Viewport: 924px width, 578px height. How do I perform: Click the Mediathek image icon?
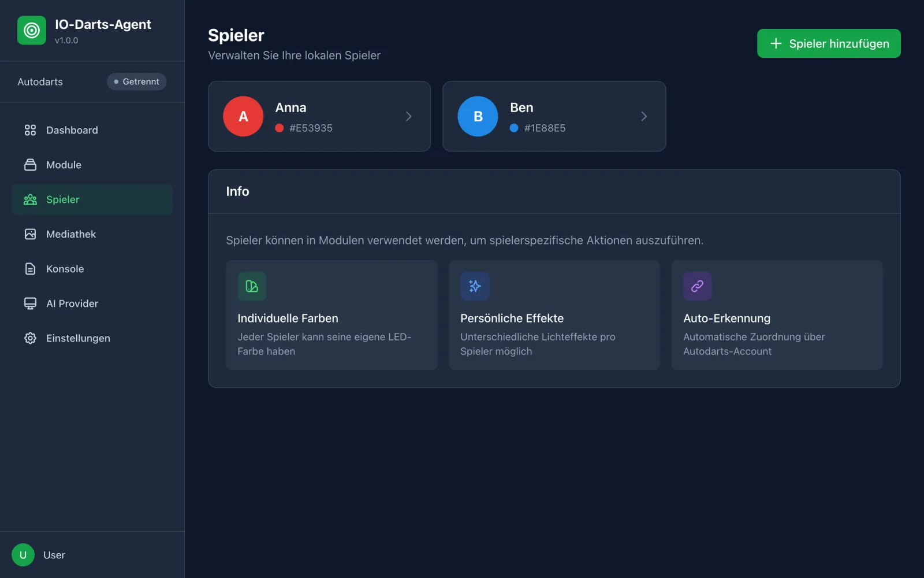coord(30,234)
